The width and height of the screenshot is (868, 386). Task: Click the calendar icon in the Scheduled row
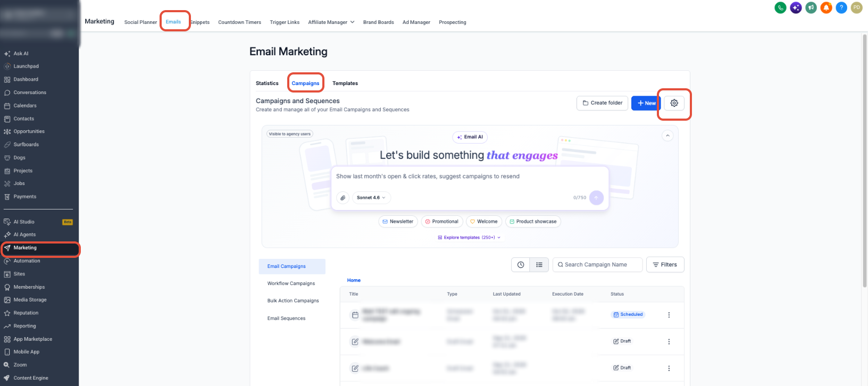point(355,315)
